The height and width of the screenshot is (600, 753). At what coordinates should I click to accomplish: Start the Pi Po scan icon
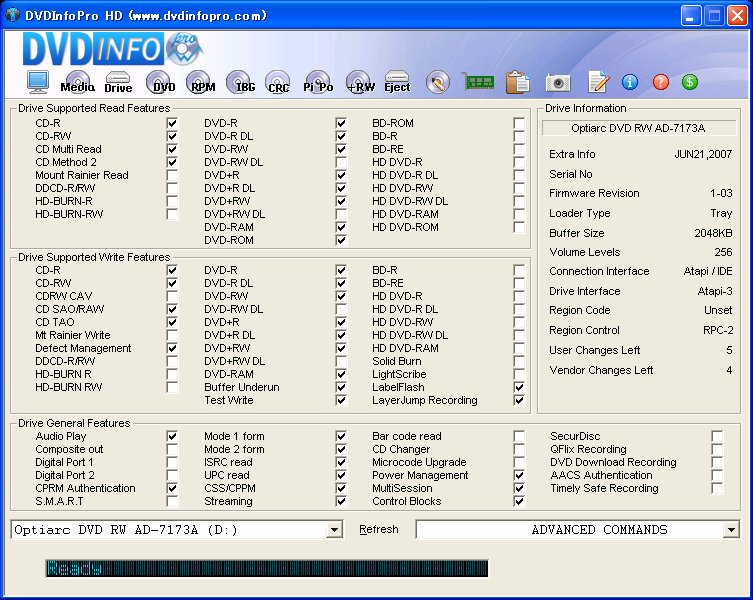(318, 82)
